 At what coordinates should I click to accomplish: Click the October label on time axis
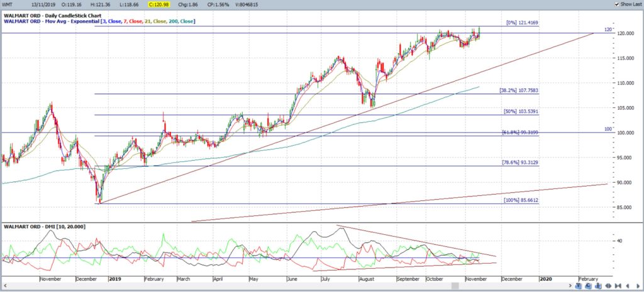pos(435,279)
